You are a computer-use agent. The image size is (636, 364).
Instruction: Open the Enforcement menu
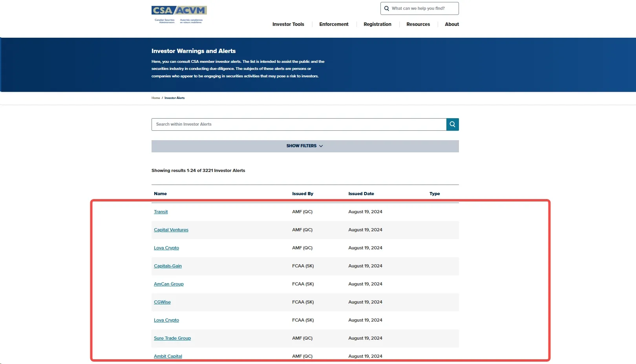[334, 24]
